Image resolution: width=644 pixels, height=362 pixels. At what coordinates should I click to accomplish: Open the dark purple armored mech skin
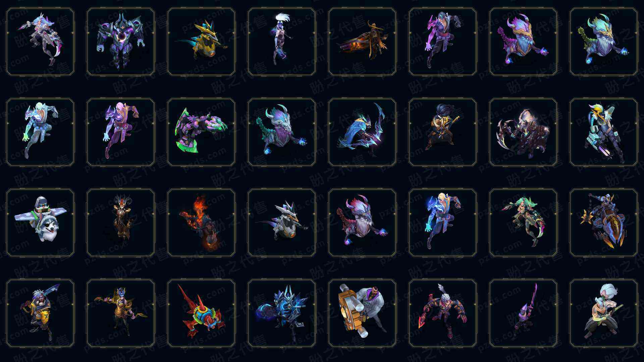coord(121,42)
